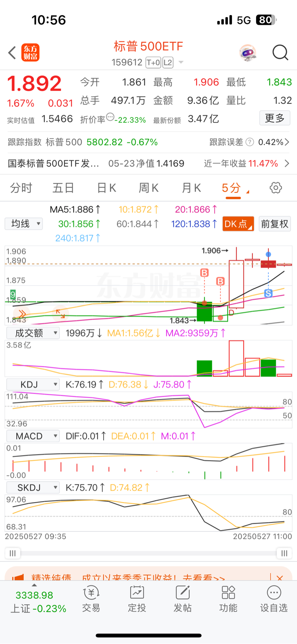Open the 前复权 adjustment button

275,224
